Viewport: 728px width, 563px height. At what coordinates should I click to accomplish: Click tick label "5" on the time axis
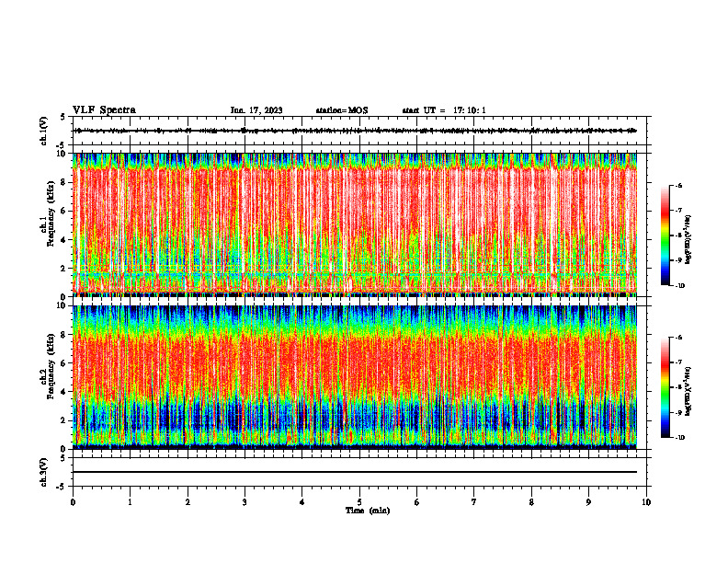point(359,502)
